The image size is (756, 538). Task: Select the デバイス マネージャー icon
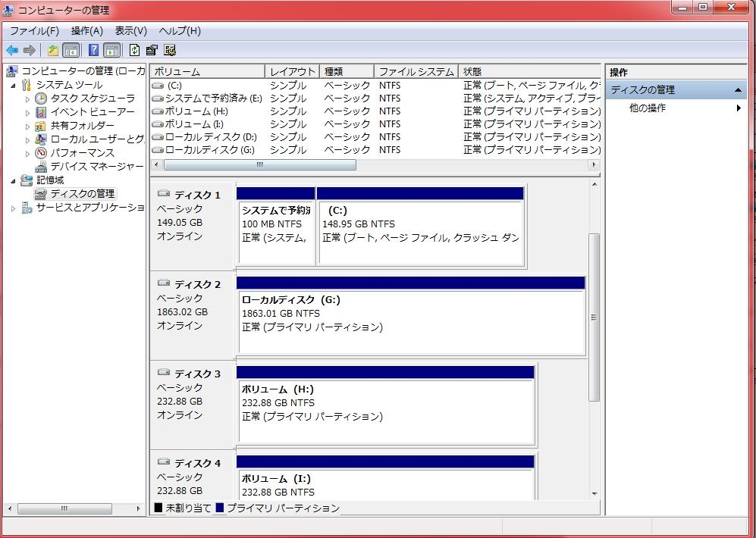pyautogui.click(x=41, y=167)
